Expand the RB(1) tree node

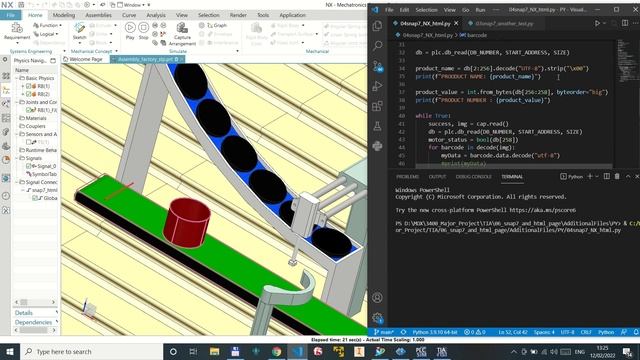click(x=23, y=86)
